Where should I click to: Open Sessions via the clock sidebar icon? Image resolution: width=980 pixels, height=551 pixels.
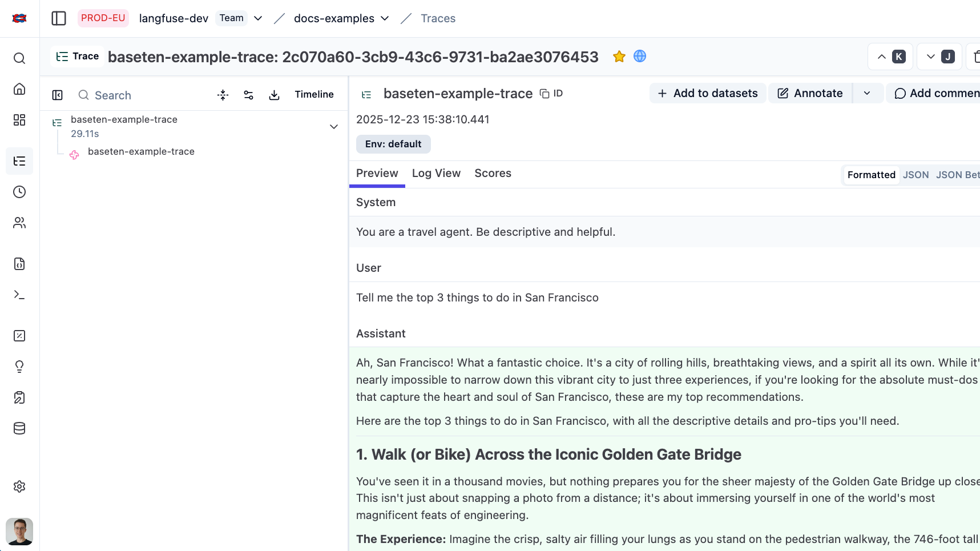coord(19,192)
